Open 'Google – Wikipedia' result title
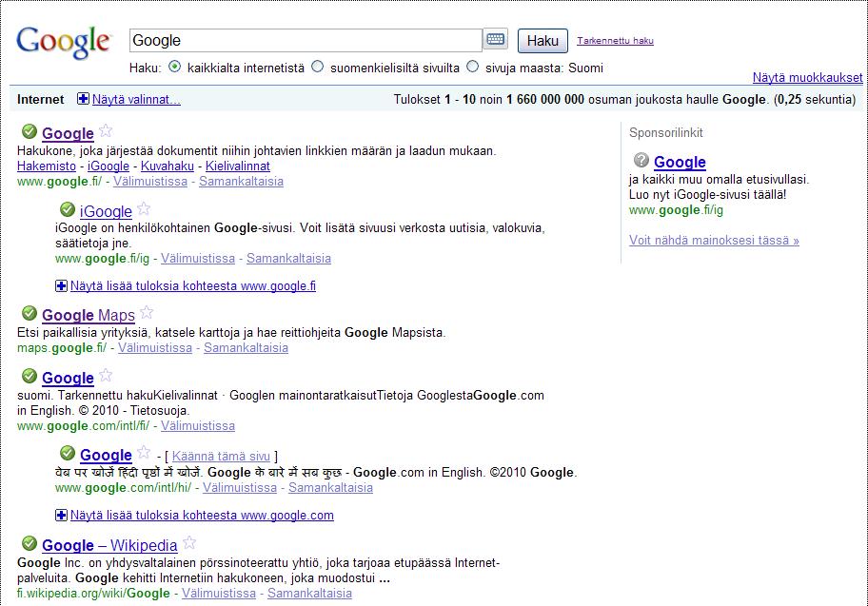 click(109, 545)
